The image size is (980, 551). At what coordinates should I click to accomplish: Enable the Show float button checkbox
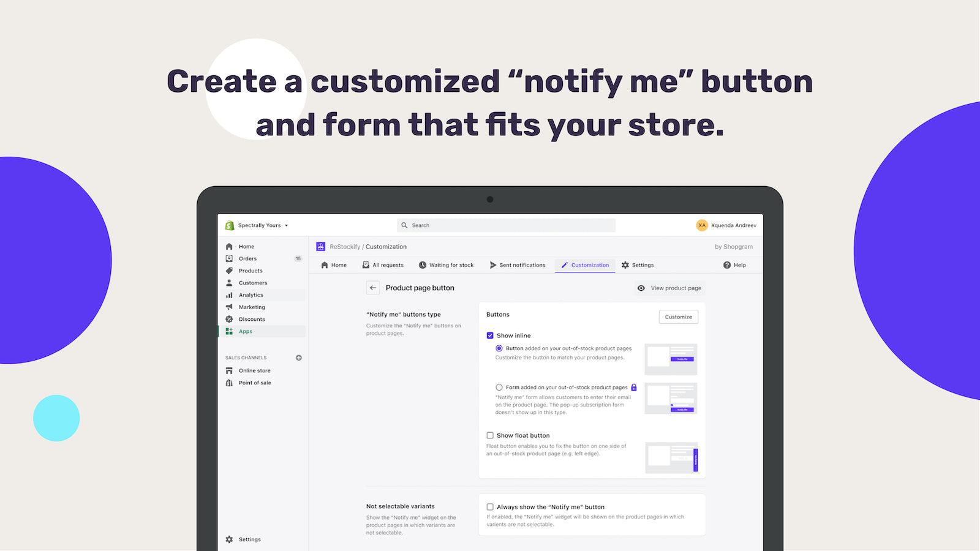pos(490,435)
